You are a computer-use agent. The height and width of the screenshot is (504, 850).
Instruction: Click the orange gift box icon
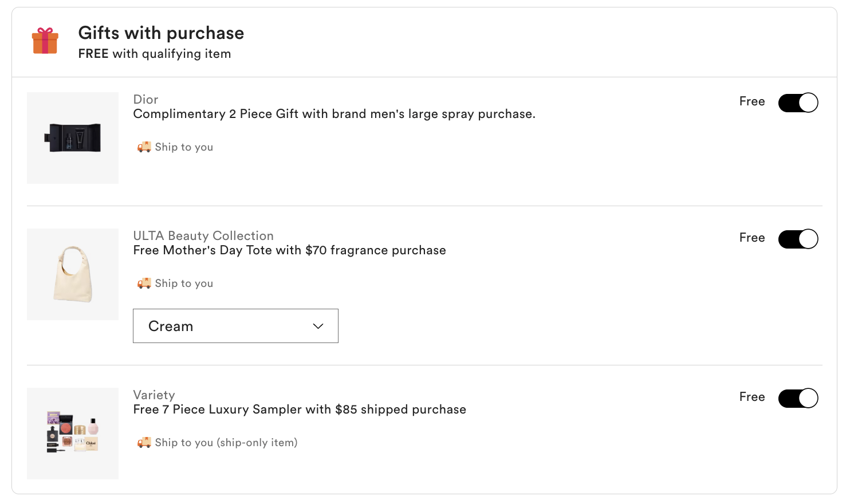(x=45, y=41)
